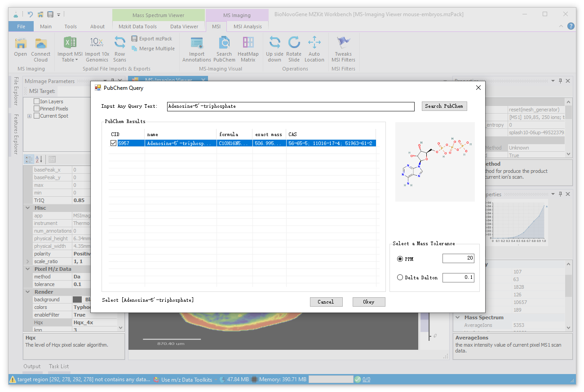
Task: Uncheck the CID 5957 result checkbox
Action: click(114, 143)
